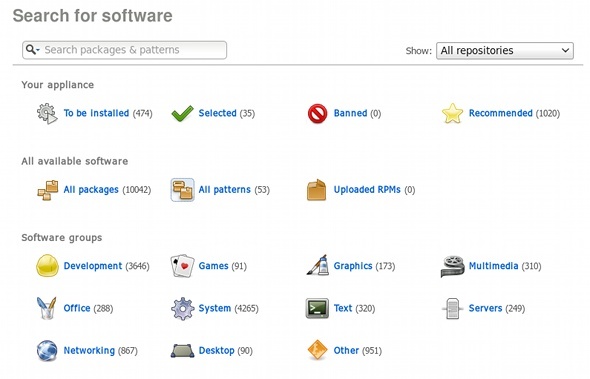Click the terminal Text icon

pos(317,308)
